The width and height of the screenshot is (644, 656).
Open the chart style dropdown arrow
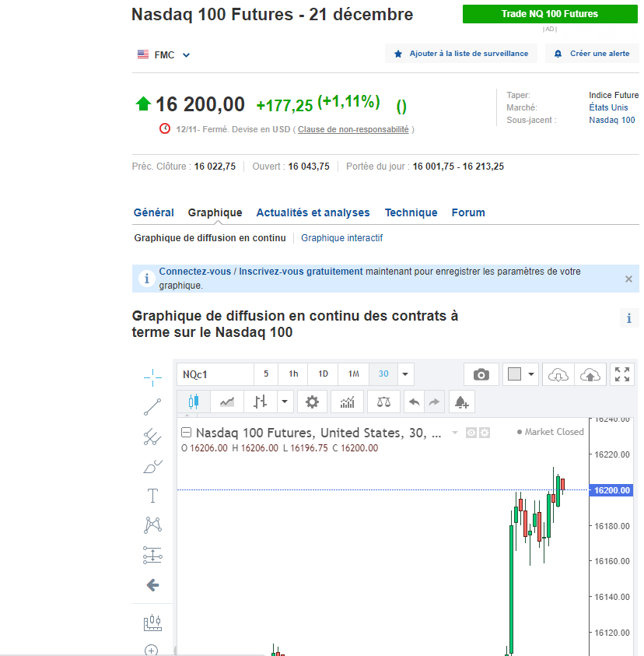(x=285, y=402)
